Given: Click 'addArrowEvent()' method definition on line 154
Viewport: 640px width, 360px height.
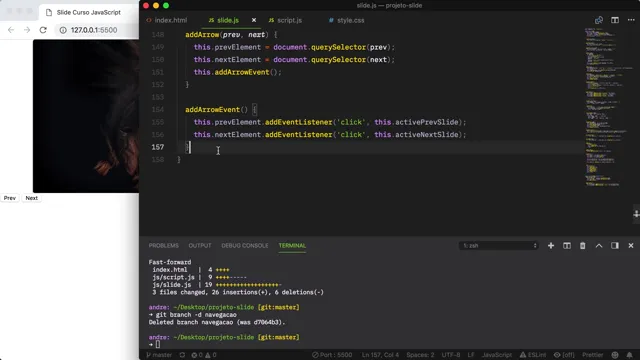Looking at the screenshot, I should tap(216, 109).
